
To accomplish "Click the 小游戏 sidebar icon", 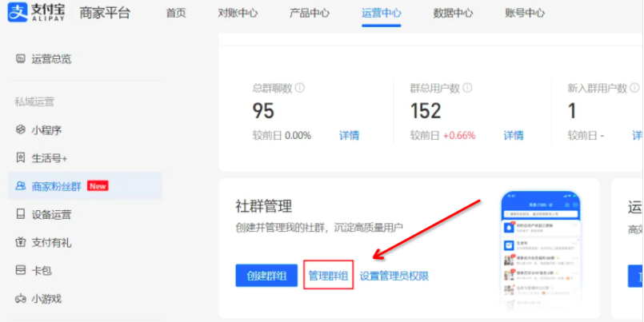I will (21, 299).
